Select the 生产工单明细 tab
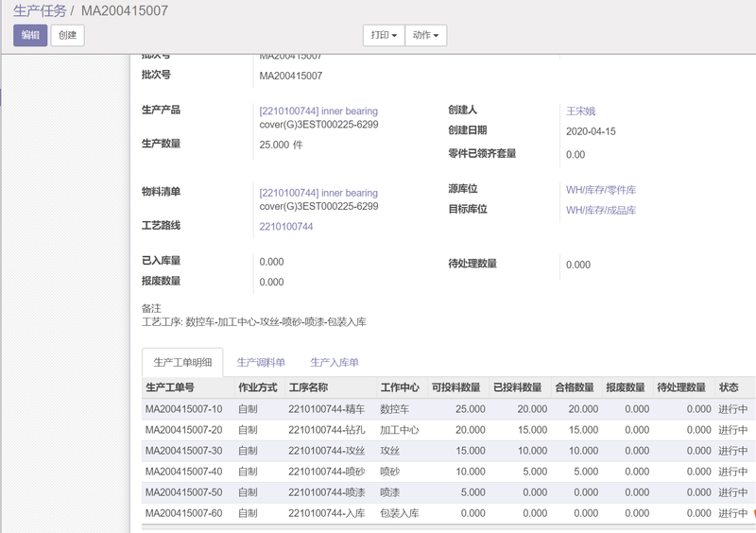This screenshot has height=533, width=756. click(182, 363)
